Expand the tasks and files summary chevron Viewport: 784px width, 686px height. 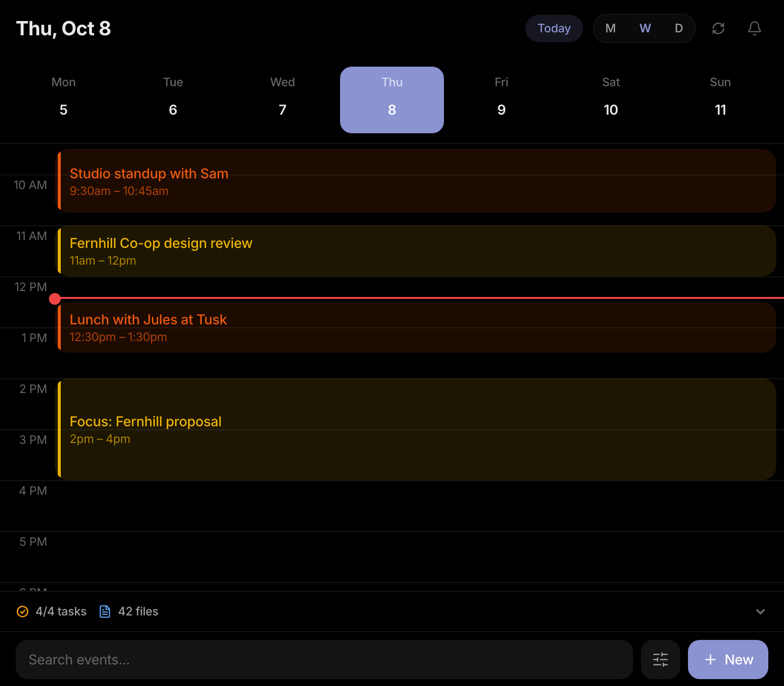point(760,612)
